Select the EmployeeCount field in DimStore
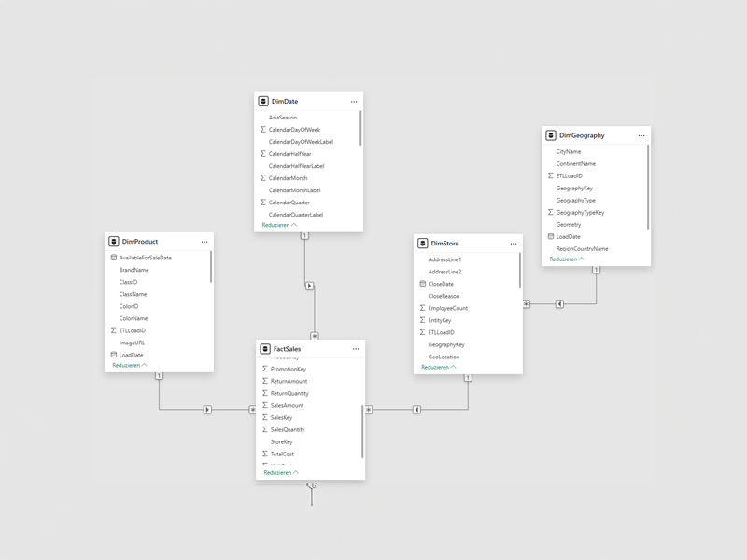Image resolution: width=747 pixels, height=560 pixels. point(447,308)
